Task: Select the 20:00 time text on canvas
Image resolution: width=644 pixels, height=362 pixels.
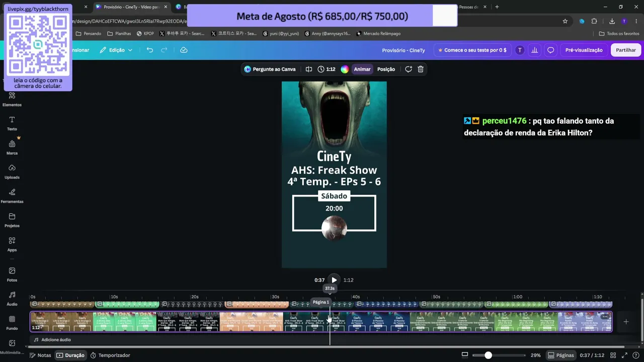Action: click(x=334, y=208)
